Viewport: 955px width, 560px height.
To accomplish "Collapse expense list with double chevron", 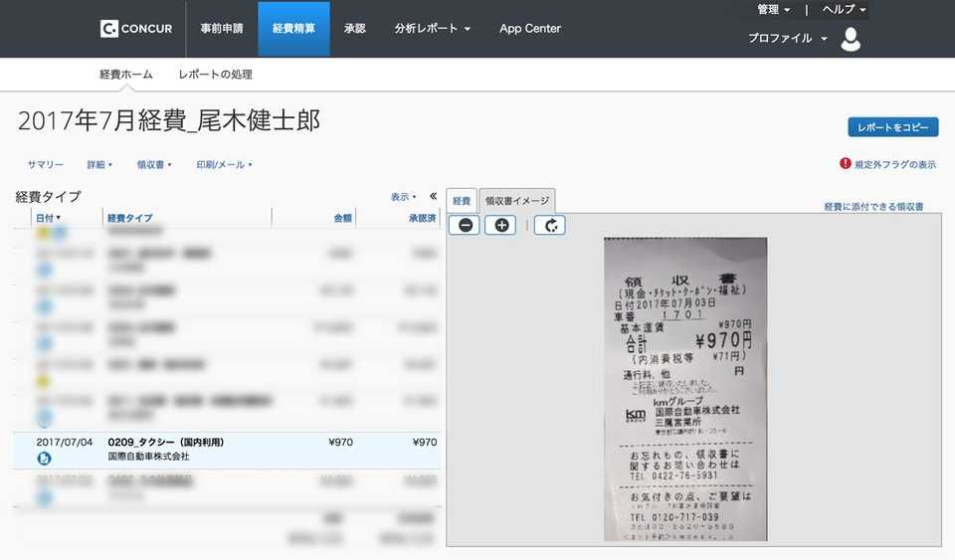I will click(433, 196).
